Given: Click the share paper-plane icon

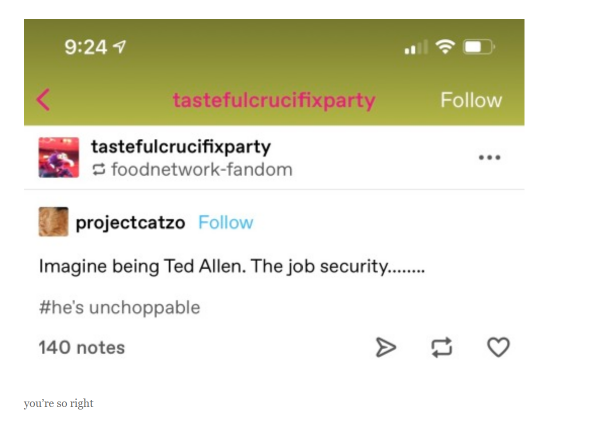Looking at the screenshot, I should pyautogui.click(x=385, y=347).
